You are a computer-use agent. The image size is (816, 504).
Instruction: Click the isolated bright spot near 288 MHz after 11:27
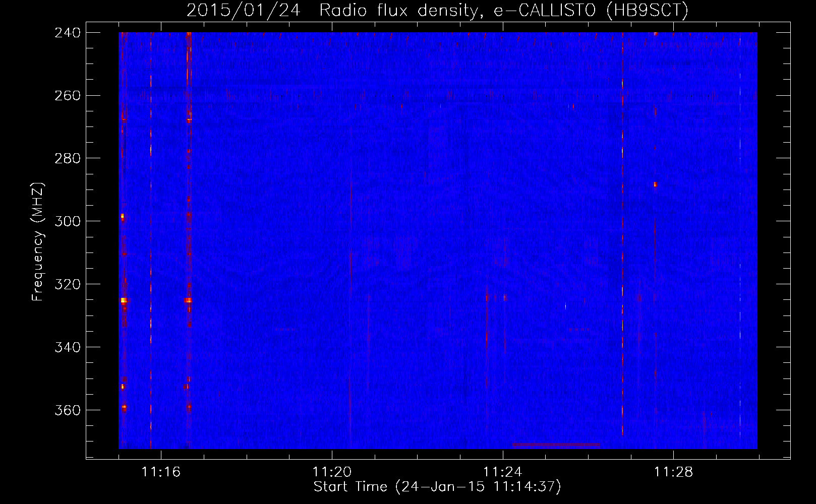coord(655,184)
